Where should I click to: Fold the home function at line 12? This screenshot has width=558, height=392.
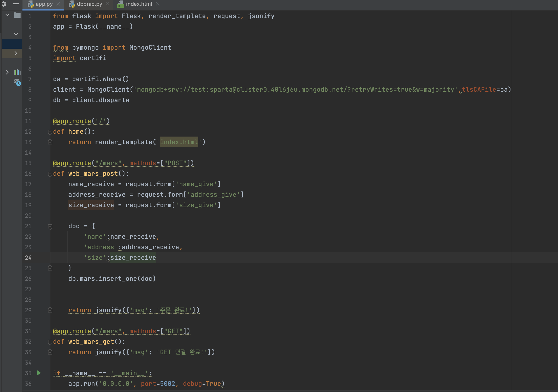[50, 132]
